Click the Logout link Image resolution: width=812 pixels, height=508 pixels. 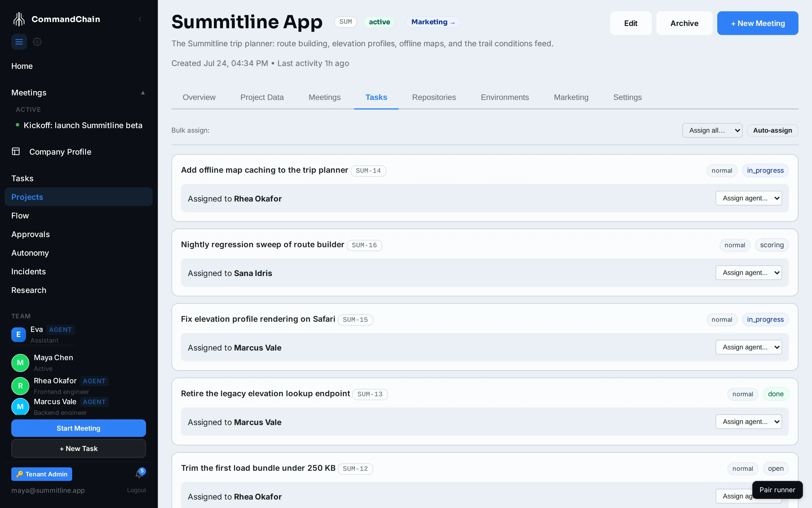click(136, 490)
